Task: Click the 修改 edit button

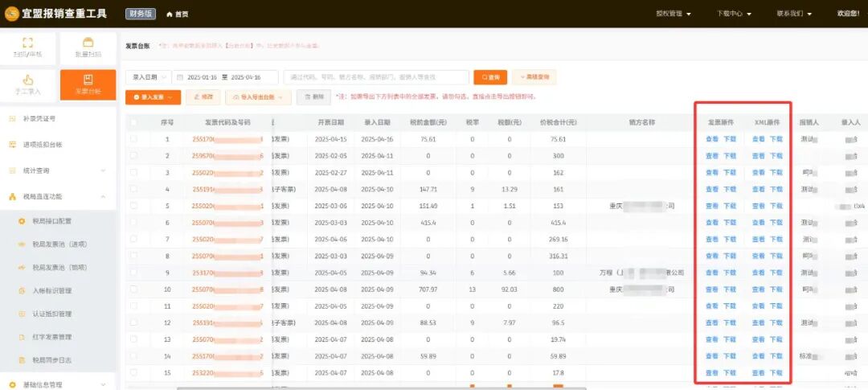Action: (203, 97)
